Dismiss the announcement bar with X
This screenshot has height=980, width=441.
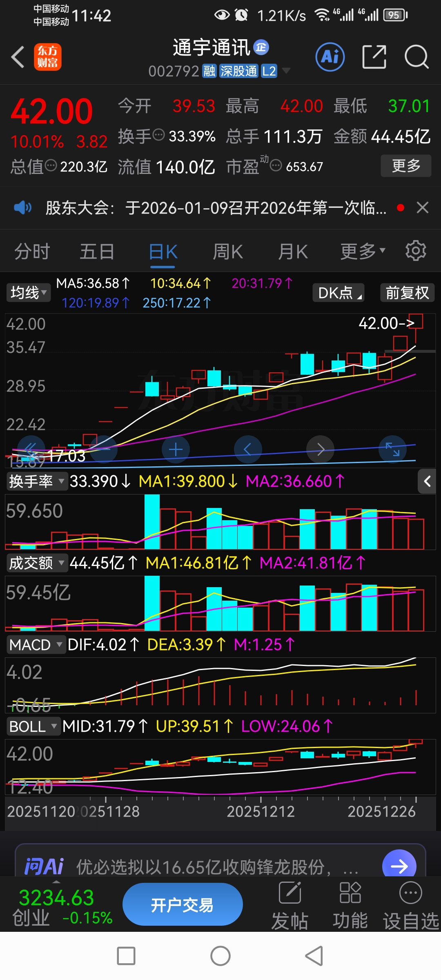click(x=423, y=208)
